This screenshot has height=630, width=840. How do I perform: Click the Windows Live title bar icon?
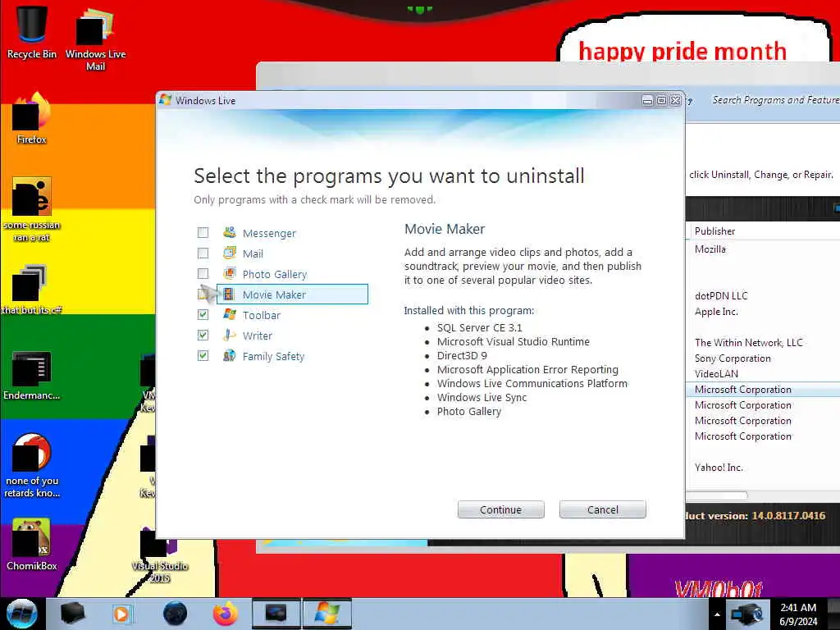pos(165,100)
